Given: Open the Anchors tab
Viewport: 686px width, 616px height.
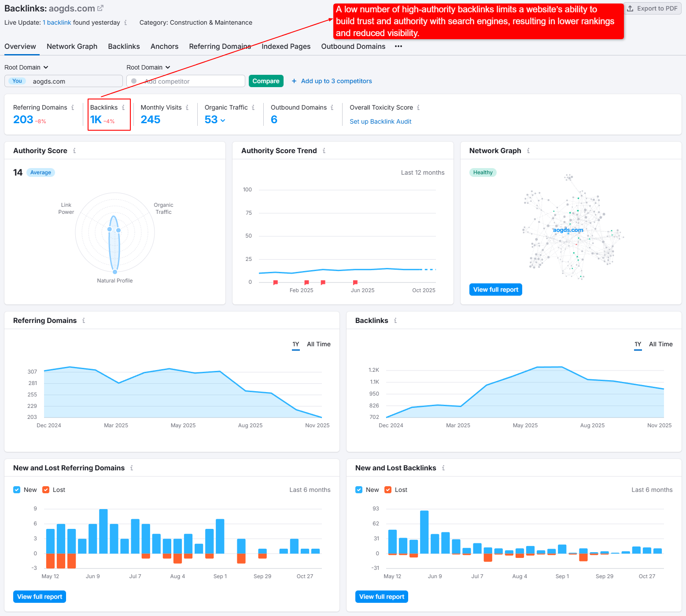Looking at the screenshot, I should [x=164, y=46].
